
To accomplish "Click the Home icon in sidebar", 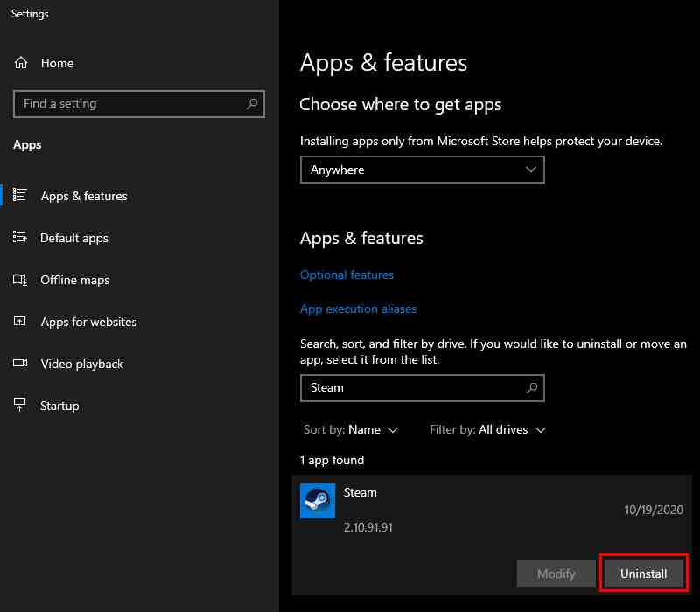I will (20, 63).
